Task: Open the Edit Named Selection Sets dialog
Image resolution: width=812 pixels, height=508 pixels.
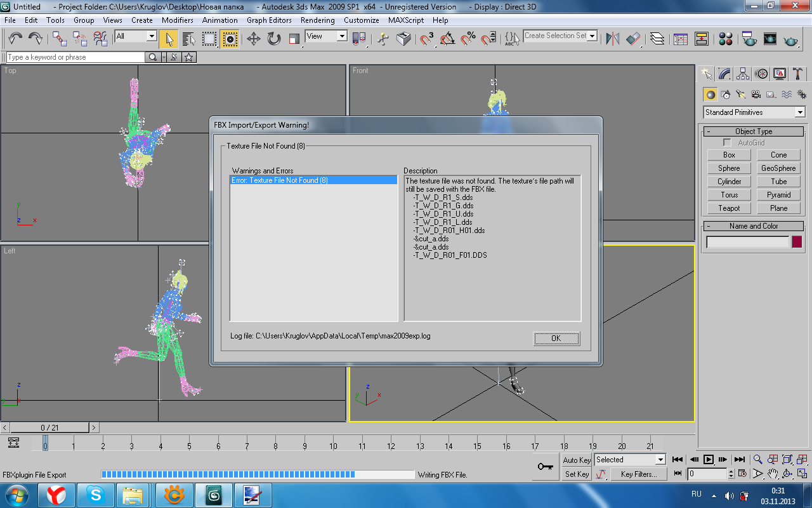Action: coord(512,39)
